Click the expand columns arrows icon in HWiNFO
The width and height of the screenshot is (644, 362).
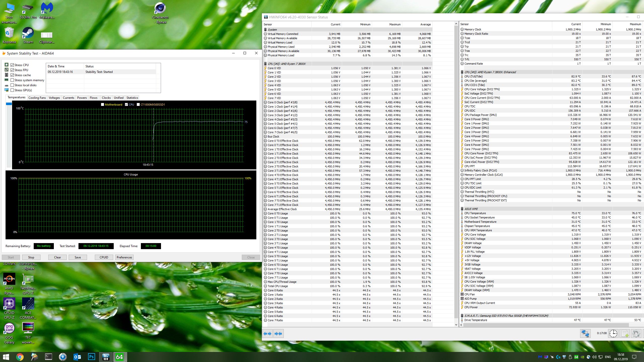click(x=267, y=334)
